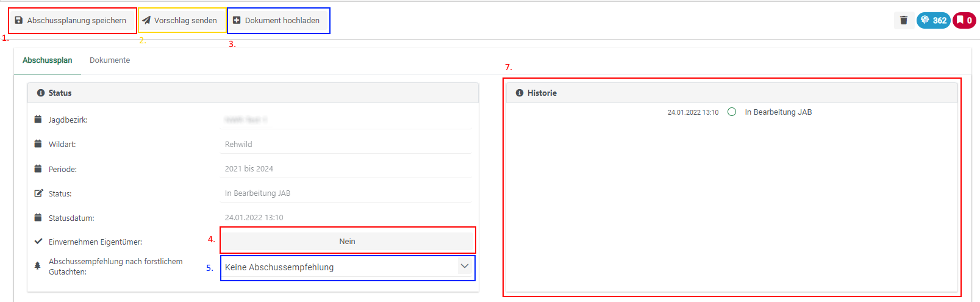The height and width of the screenshot is (302, 980).
Task: Click the In Bearbeitung JAB history circle
Action: point(732,112)
